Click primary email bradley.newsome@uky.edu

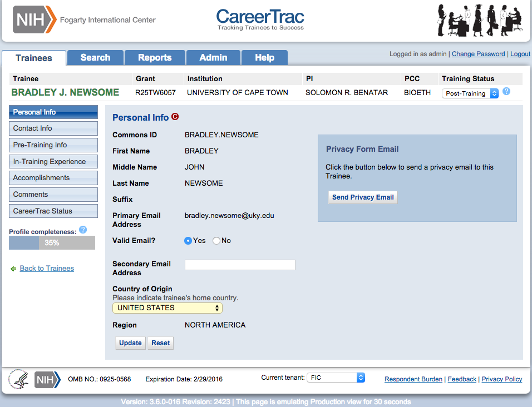click(x=229, y=216)
